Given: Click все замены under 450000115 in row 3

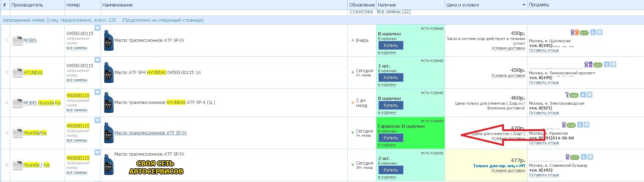Looking at the screenshot, I should click(x=77, y=110).
